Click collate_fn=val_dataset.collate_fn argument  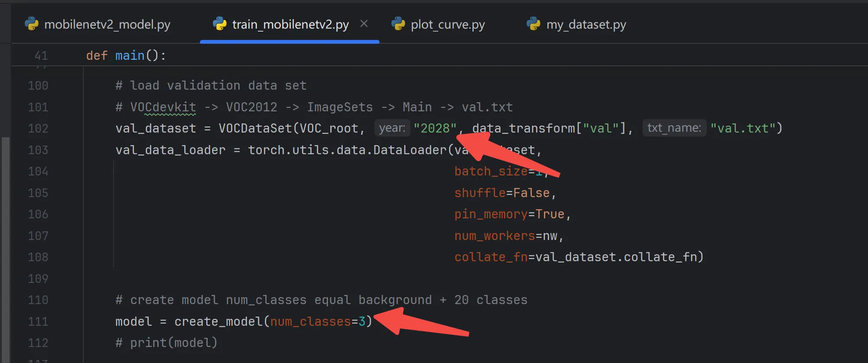click(x=575, y=257)
